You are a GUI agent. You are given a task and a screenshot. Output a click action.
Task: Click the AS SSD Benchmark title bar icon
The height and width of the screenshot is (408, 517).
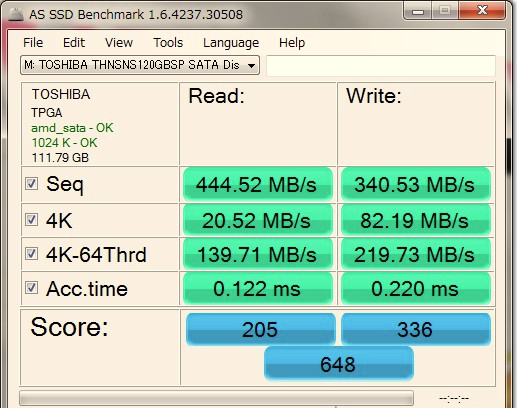coord(16,14)
